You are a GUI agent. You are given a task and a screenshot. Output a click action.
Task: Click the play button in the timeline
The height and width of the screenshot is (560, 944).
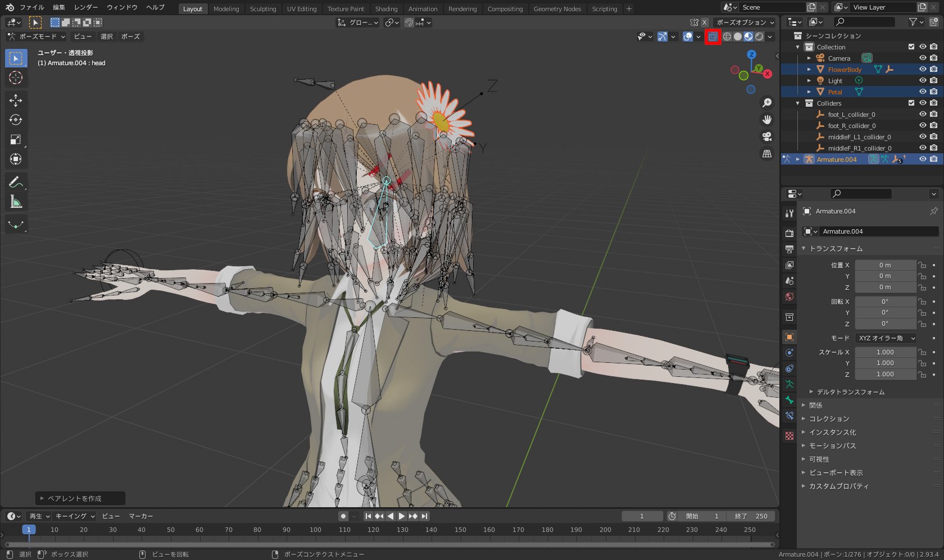coord(402,516)
